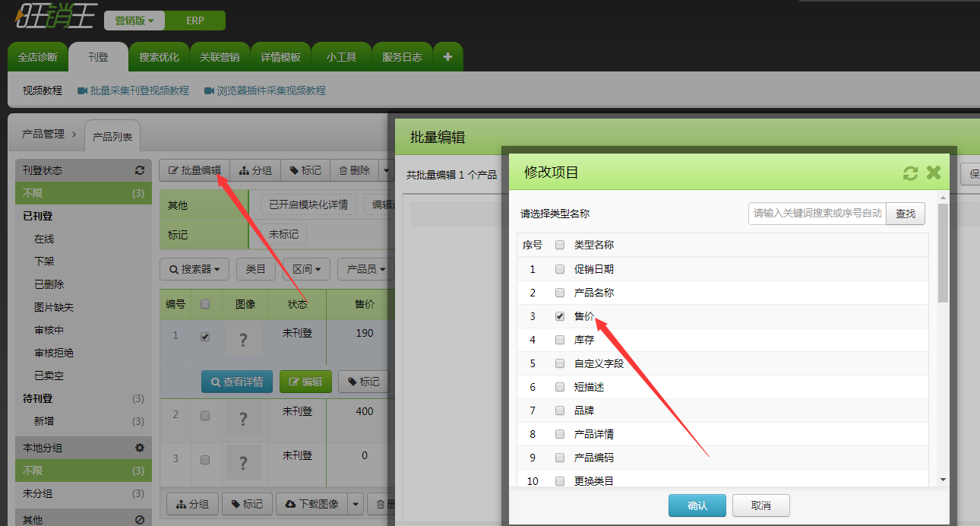
Task: Open dropdown arrow beside 下载图像
Action: (356, 504)
